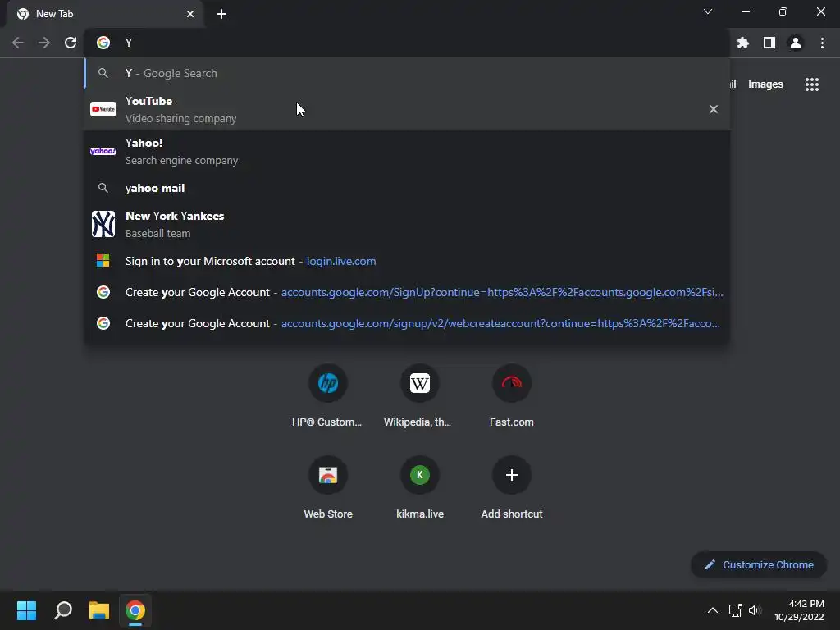This screenshot has width=840, height=630.
Task: Open the login.live.com link
Action: point(341,261)
